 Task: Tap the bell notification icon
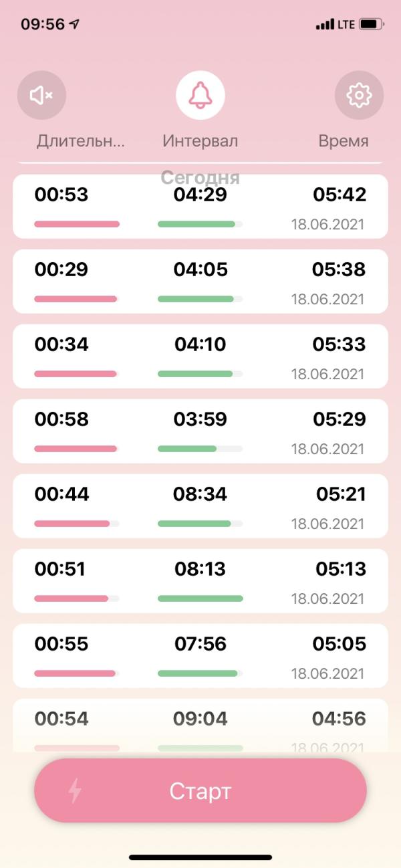coord(200,96)
